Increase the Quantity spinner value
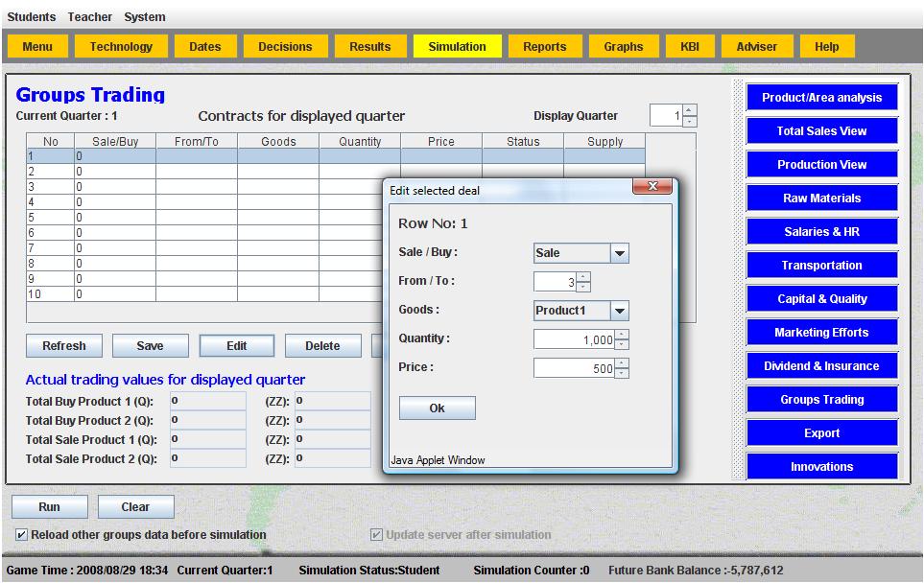This screenshot has width=924, height=583. [x=621, y=335]
